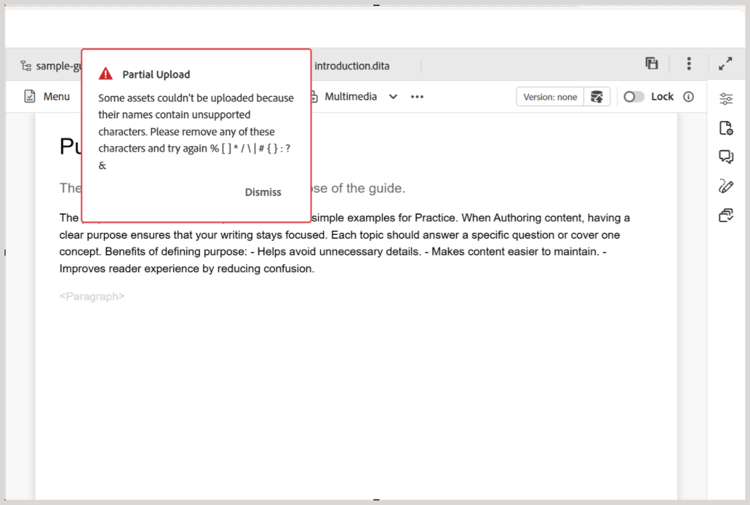The width and height of the screenshot is (750, 505).
Task: Open the vertical three-dot tab menu
Action: tap(689, 64)
